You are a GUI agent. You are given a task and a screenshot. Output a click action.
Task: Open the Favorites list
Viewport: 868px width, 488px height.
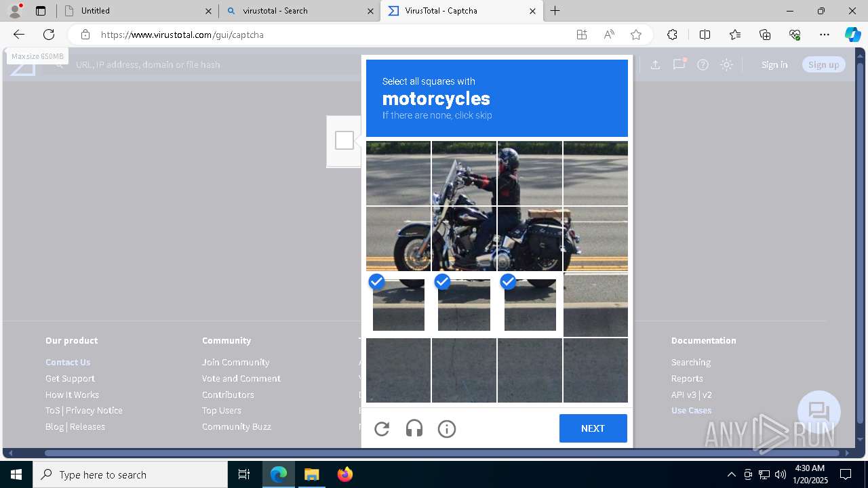(x=735, y=35)
